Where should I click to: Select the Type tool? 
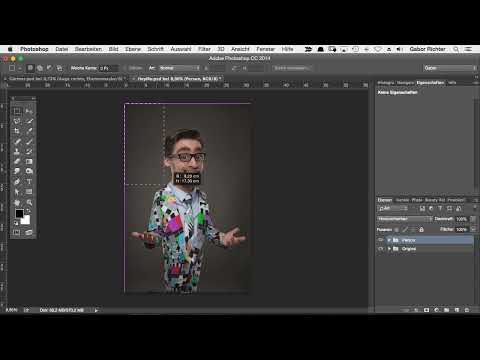pos(29,182)
